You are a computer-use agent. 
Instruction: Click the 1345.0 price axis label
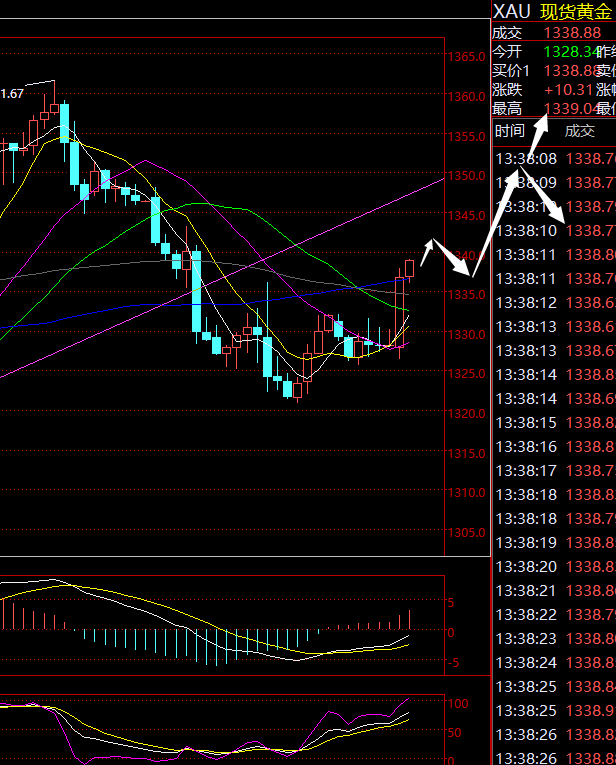click(467, 215)
